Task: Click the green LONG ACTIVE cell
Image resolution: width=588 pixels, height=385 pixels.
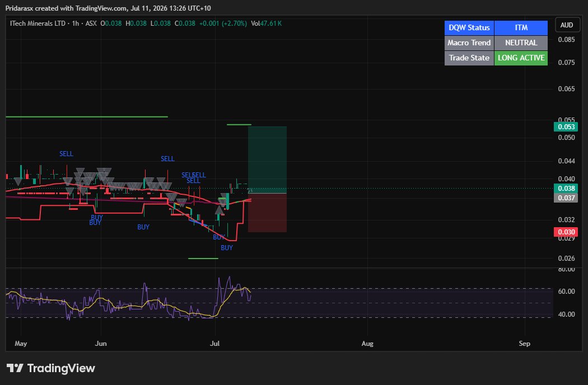Action: pos(521,58)
